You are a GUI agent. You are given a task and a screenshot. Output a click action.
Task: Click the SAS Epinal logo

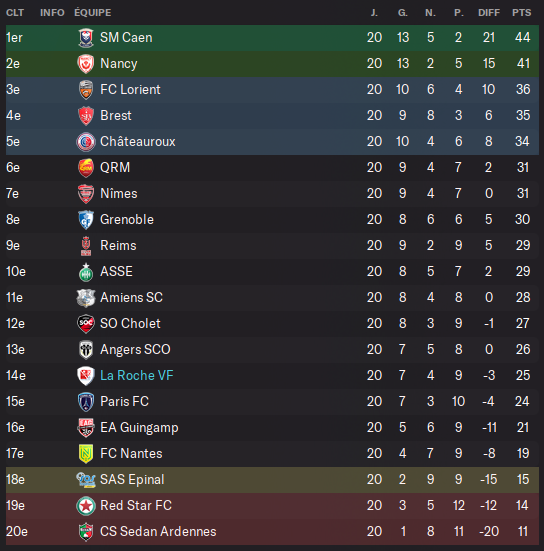[x=86, y=480]
